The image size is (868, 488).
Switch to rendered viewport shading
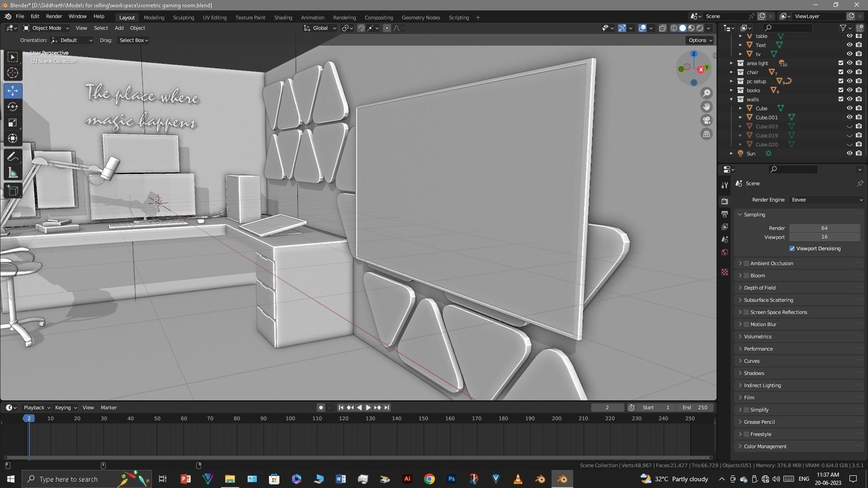click(x=700, y=28)
